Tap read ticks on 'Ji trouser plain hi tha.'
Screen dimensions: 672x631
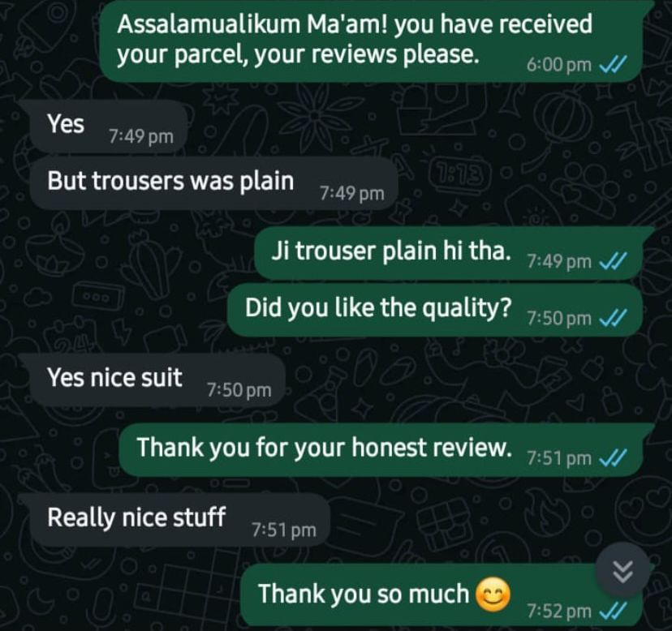[x=613, y=261]
